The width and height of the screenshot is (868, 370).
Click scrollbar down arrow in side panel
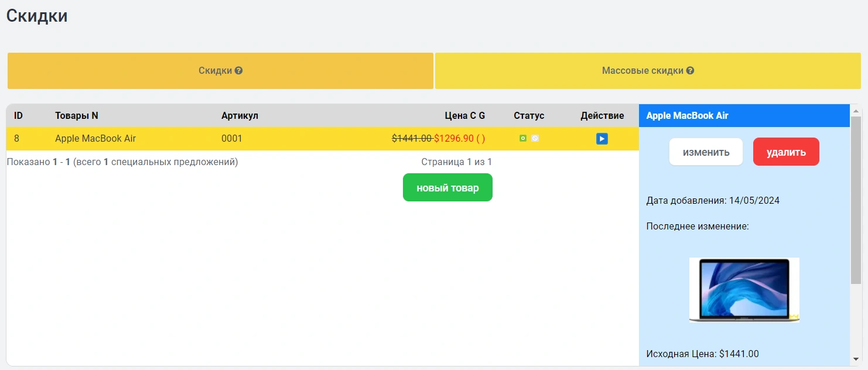pyautogui.click(x=856, y=359)
